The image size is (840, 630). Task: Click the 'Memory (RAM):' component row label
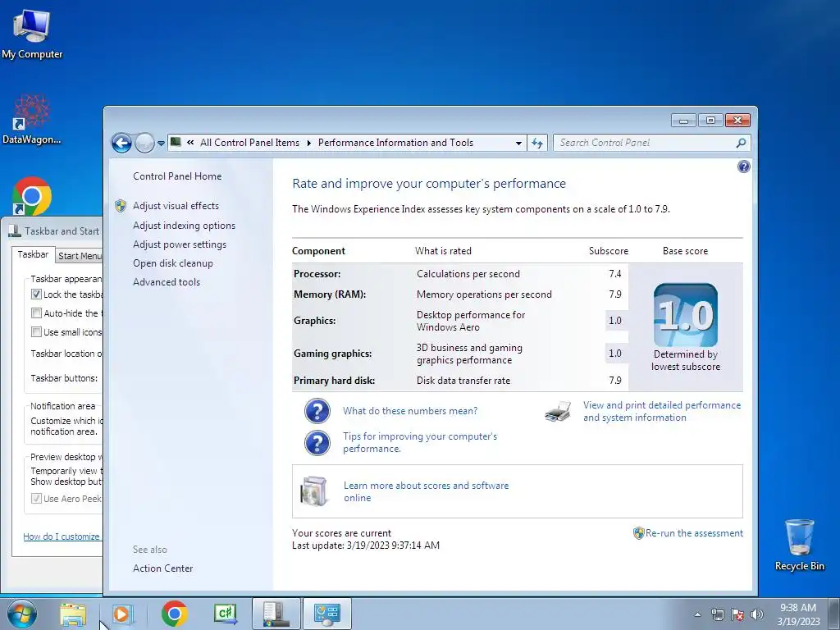point(330,294)
